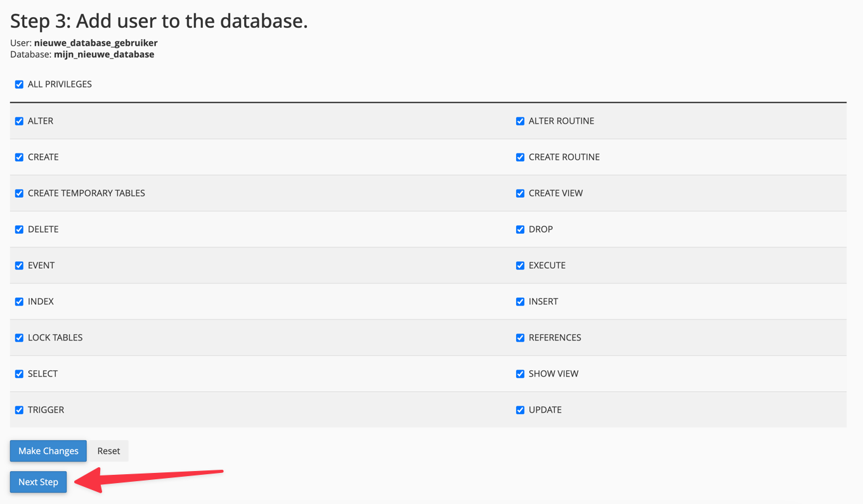Toggle the ALTER ROUTINE checkbox
Screen dimensions: 863x504
(x=520, y=121)
